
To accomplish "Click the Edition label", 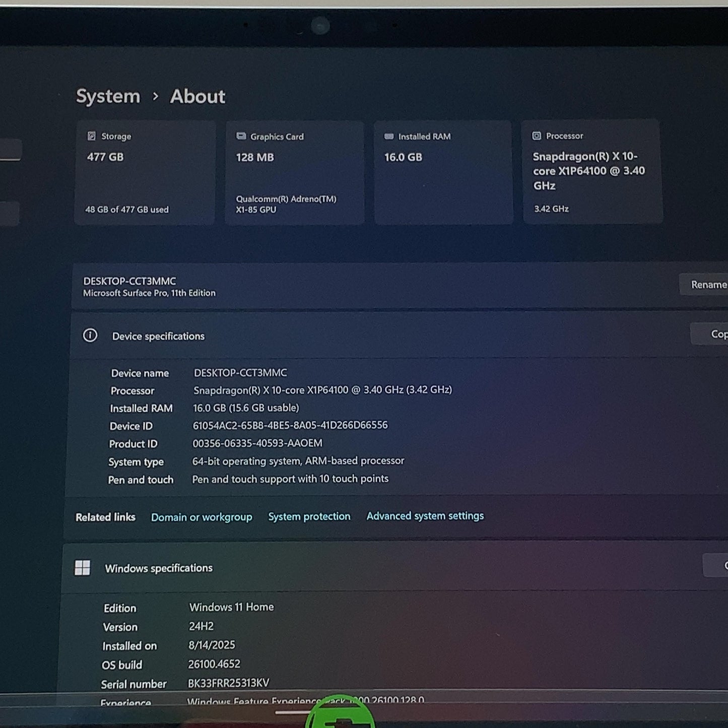I will click(120, 608).
